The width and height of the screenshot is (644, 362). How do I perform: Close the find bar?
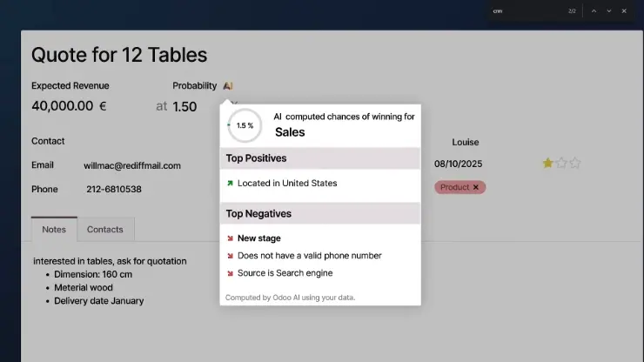click(x=624, y=11)
